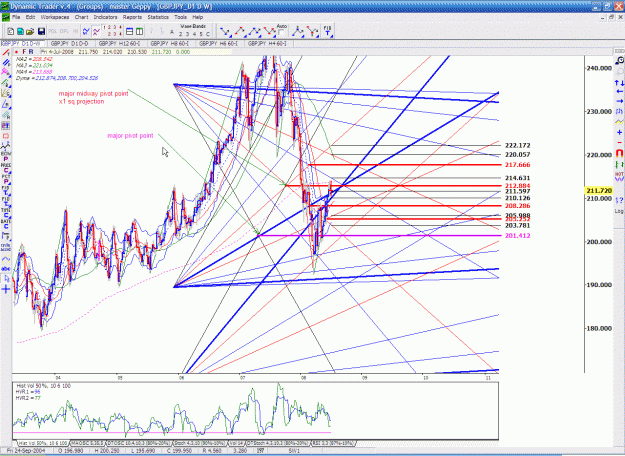The height and width of the screenshot is (456, 625).
Task: Open the Indicators menu
Action: 105,17
